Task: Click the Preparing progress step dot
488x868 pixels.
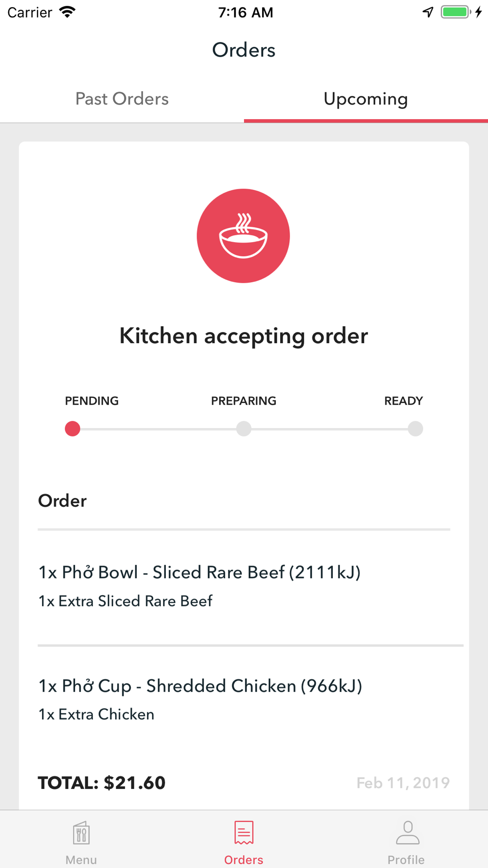Action: 244,429
